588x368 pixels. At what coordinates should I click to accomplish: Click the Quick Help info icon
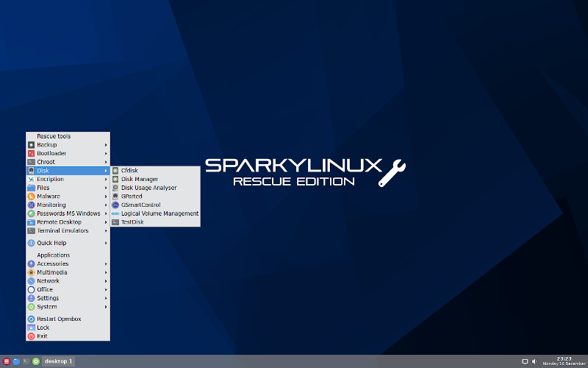(31, 243)
